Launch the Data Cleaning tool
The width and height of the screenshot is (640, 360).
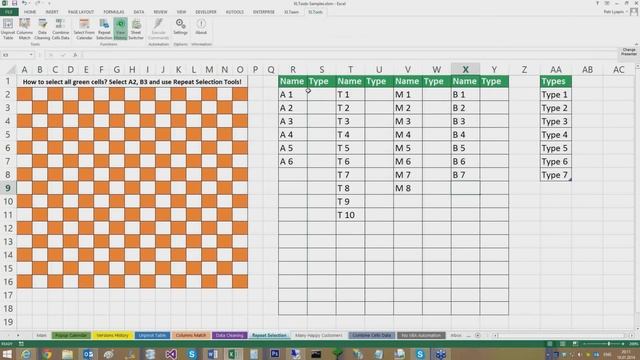[42, 29]
